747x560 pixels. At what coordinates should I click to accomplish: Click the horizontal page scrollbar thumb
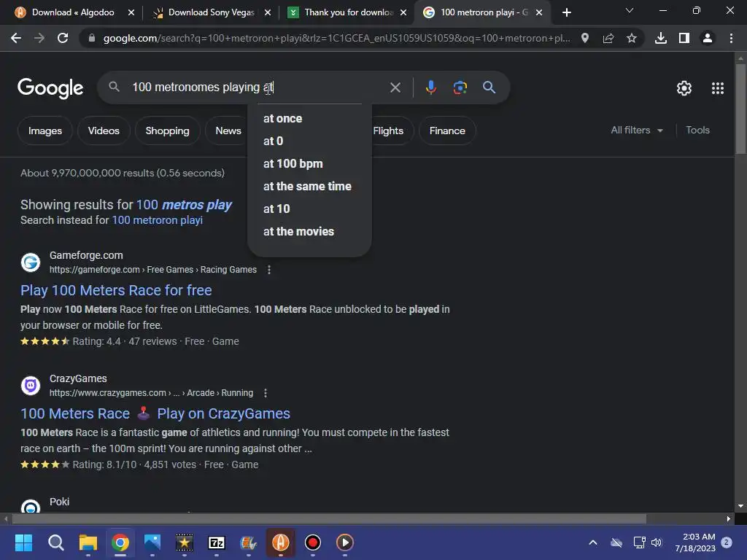(329, 518)
